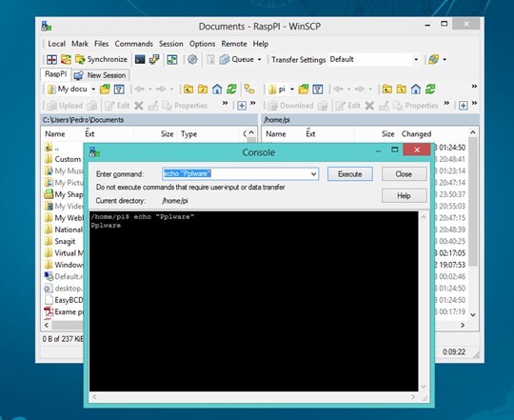Viewport: 514px width, 420px height.
Task: Go to remote home directory icon
Action: 416,90
